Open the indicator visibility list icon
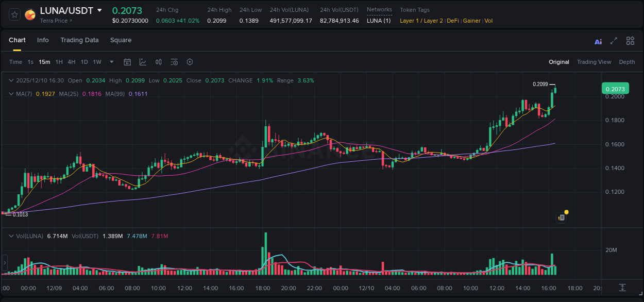The image size is (644, 302). [x=174, y=62]
